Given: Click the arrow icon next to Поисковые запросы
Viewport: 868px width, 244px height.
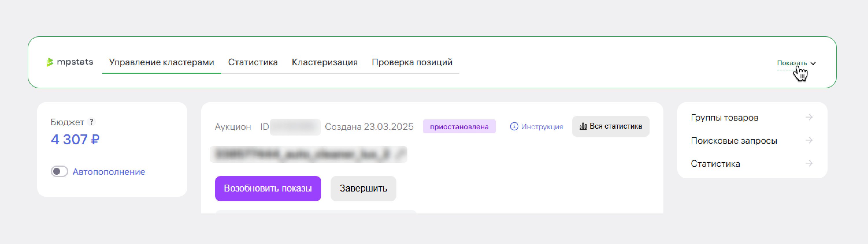Looking at the screenshot, I should click(x=809, y=140).
